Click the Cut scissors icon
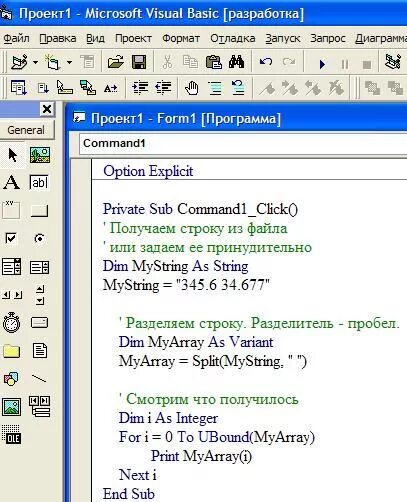407x502 pixels. tap(167, 62)
